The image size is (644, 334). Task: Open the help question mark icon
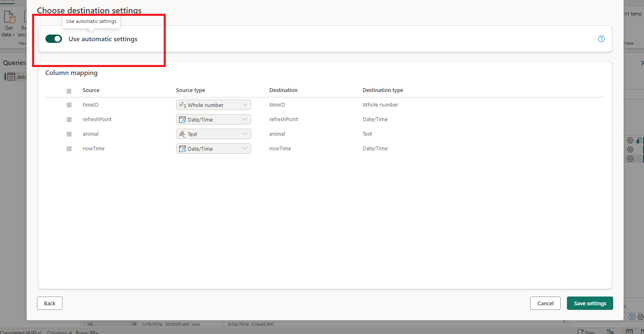pos(602,39)
